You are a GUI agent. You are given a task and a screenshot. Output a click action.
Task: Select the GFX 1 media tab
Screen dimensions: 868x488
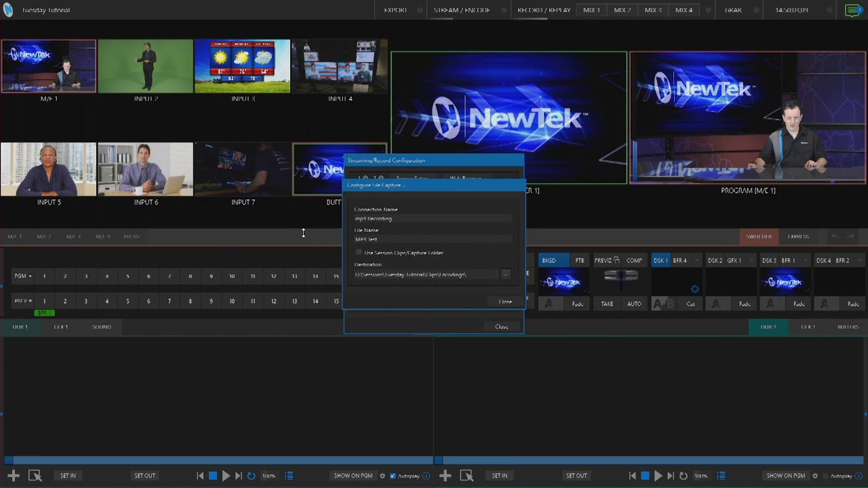tap(61, 327)
